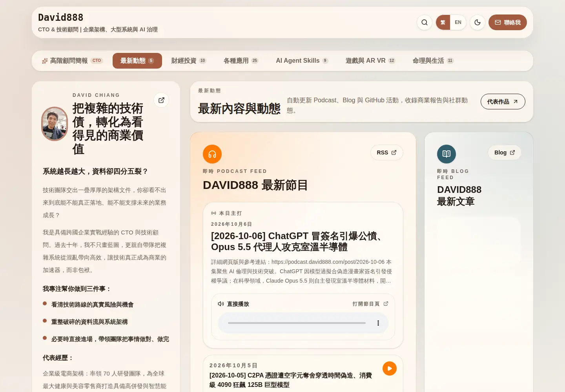Click the 代表經歷： heading
This screenshot has height=392, width=565.
tap(58, 358)
